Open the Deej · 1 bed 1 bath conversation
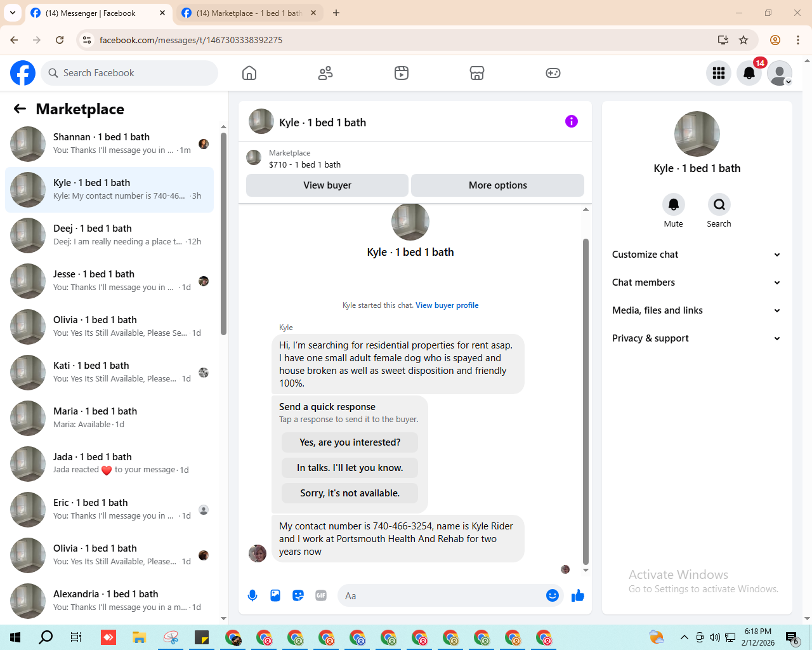The height and width of the screenshot is (650, 812). 109,235
